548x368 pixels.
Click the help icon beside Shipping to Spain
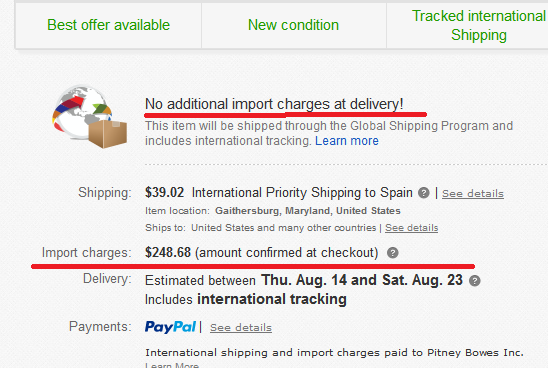(x=424, y=193)
